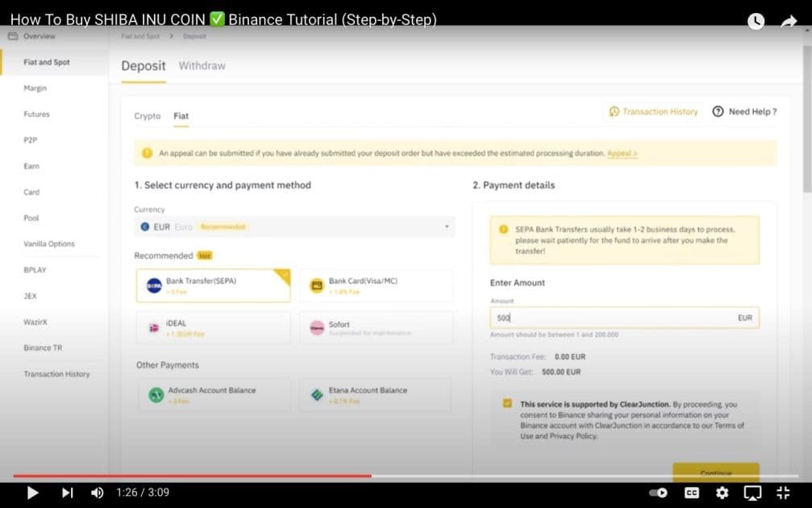This screenshot has height=508, width=812.
Task: Select Bank Transfer(SEPA) payment method
Action: pos(214,285)
